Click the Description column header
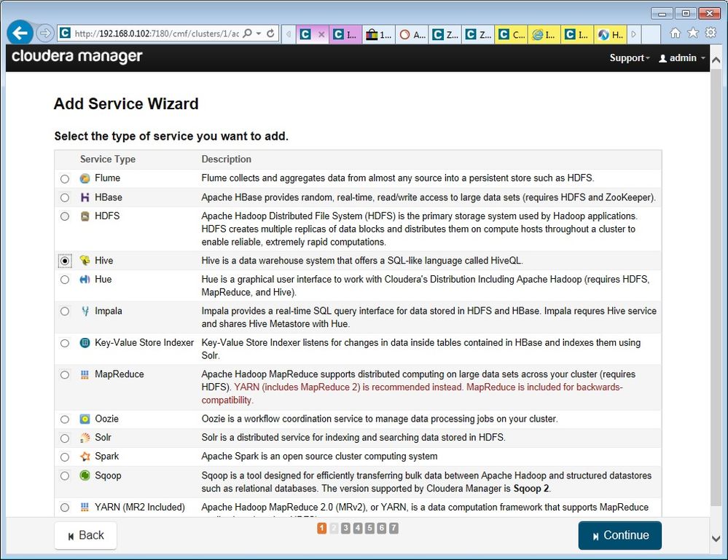The image size is (728, 560). [226, 159]
